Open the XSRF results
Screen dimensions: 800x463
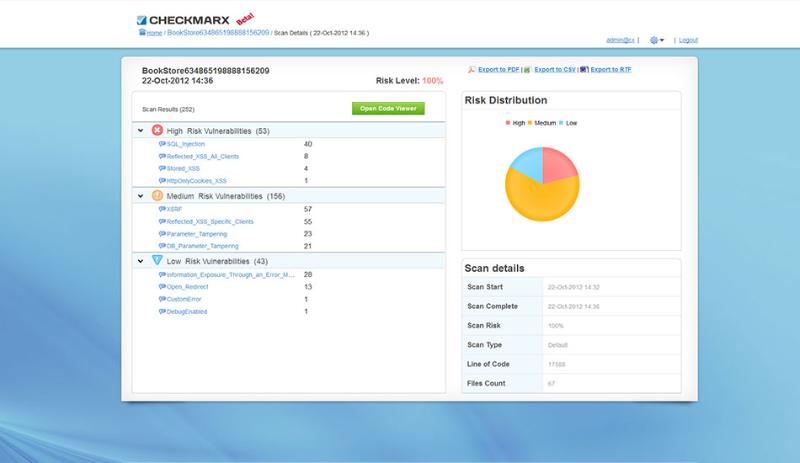click(174, 209)
